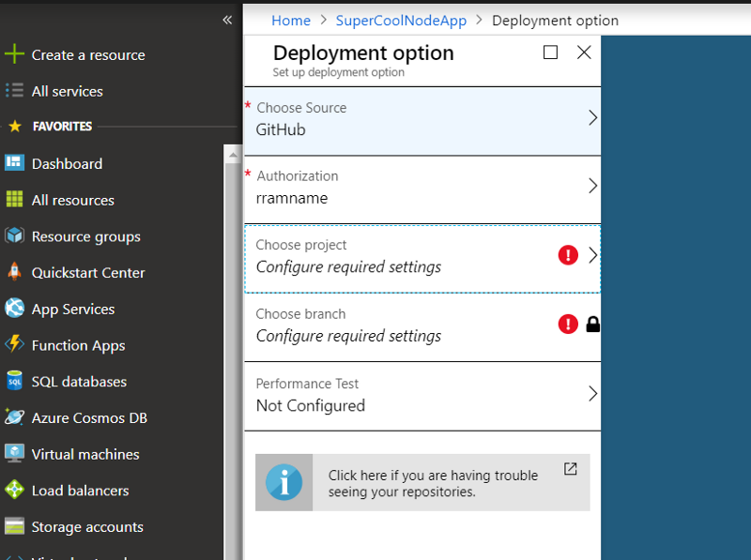Click the FAVORITES heading text
751x560 pixels.
62,127
